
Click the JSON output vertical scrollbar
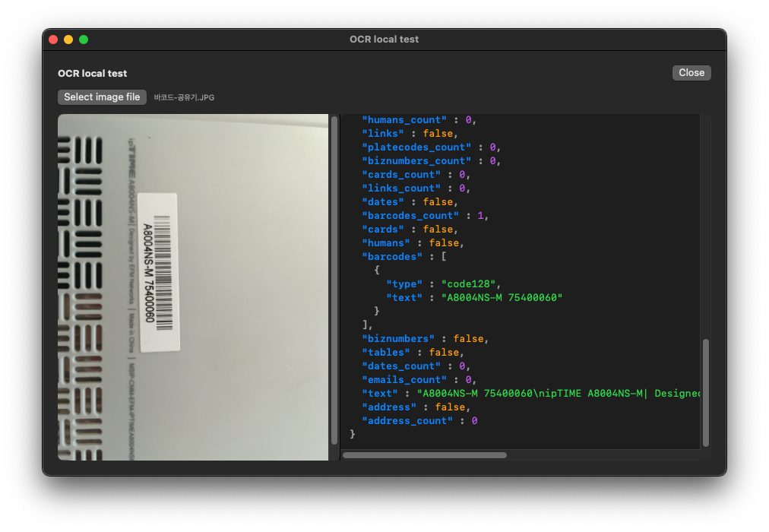[706, 392]
